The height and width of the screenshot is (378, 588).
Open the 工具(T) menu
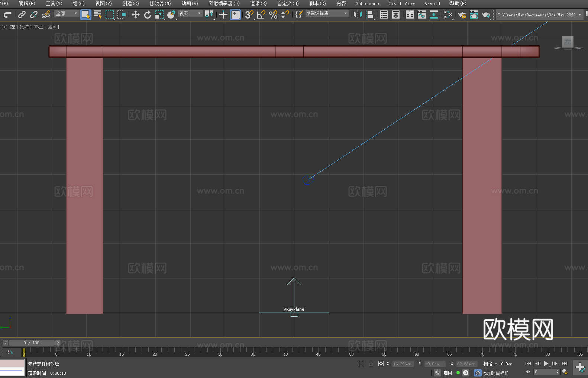(x=54, y=3)
